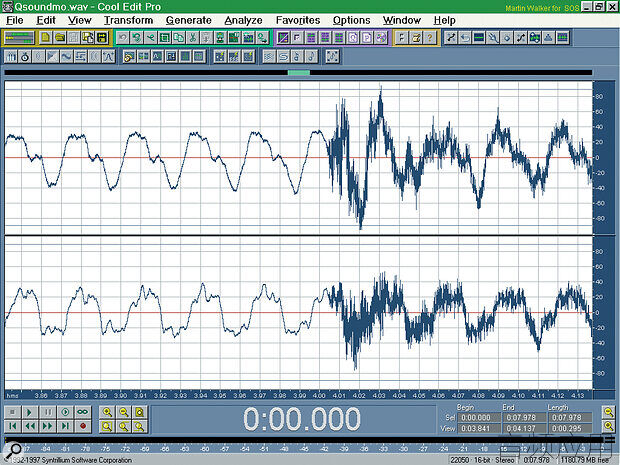
Task: Click the circled Play to End button
Action: coord(65,412)
